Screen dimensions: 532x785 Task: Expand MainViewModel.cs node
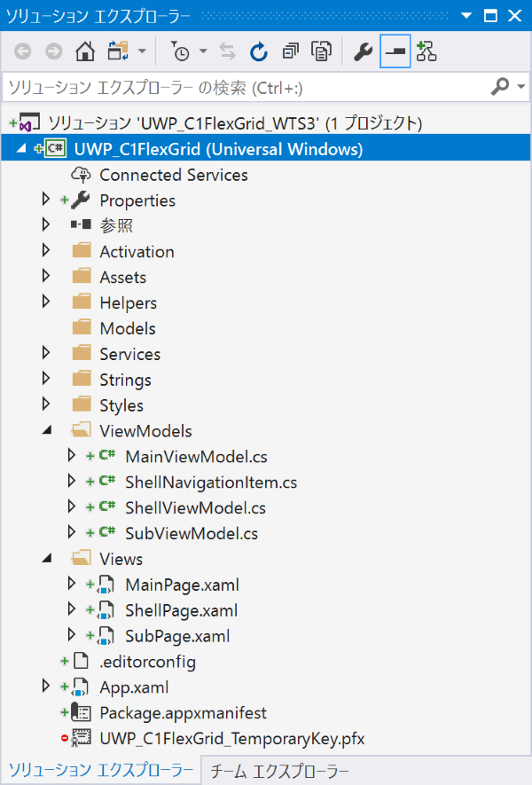click(x=71, y=455)
